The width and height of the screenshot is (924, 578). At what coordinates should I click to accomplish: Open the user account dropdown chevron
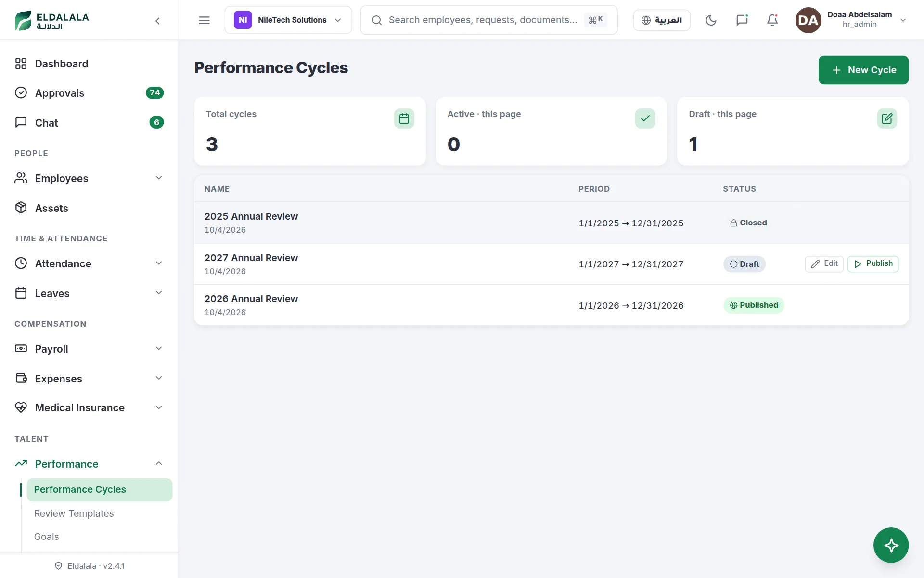(903, 20)
